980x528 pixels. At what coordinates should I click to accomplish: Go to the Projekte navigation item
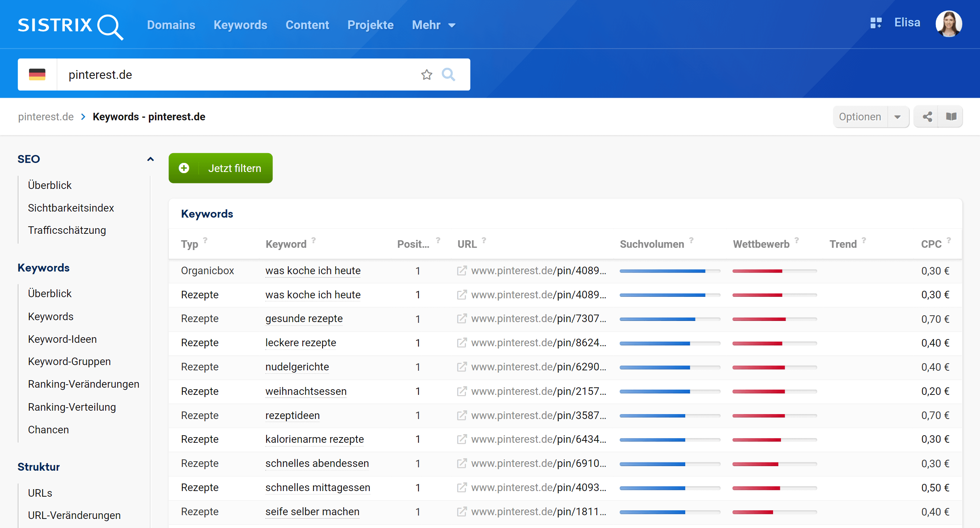pyautogui.click(x=370, y=25)
